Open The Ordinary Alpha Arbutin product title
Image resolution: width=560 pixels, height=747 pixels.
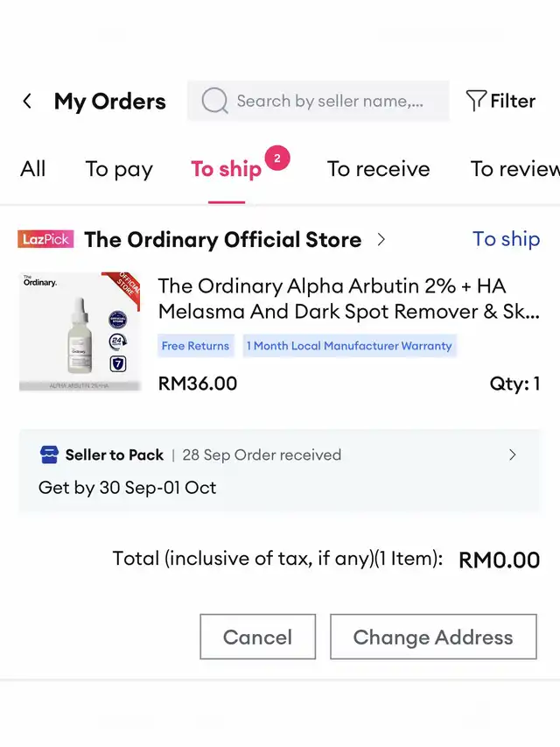tap(348, 299)
